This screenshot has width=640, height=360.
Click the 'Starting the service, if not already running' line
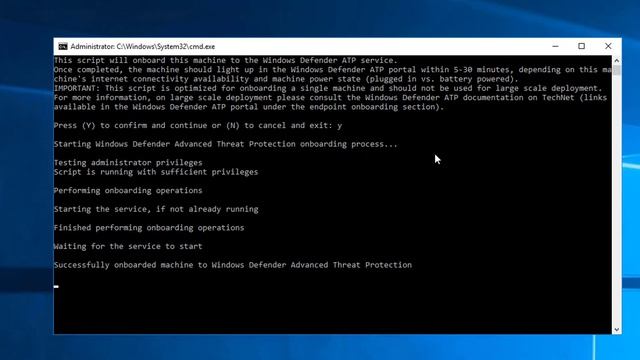(156, 209)
